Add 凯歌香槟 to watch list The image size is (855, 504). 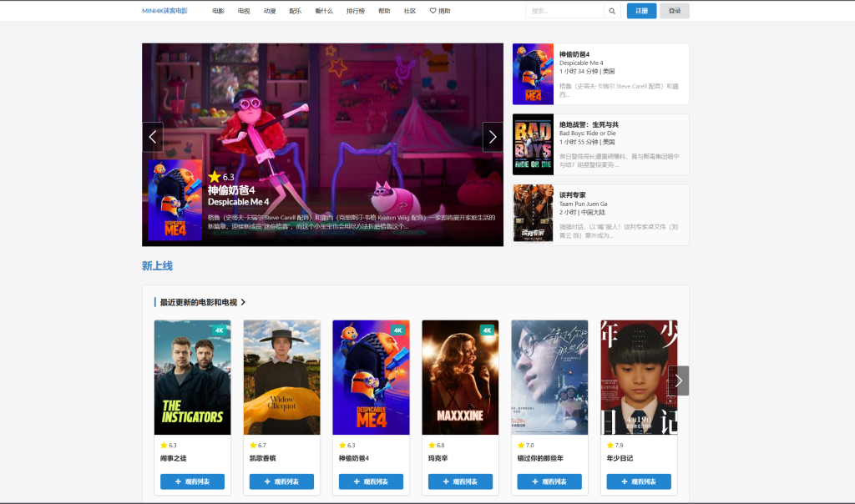click(x=281, y=481)
